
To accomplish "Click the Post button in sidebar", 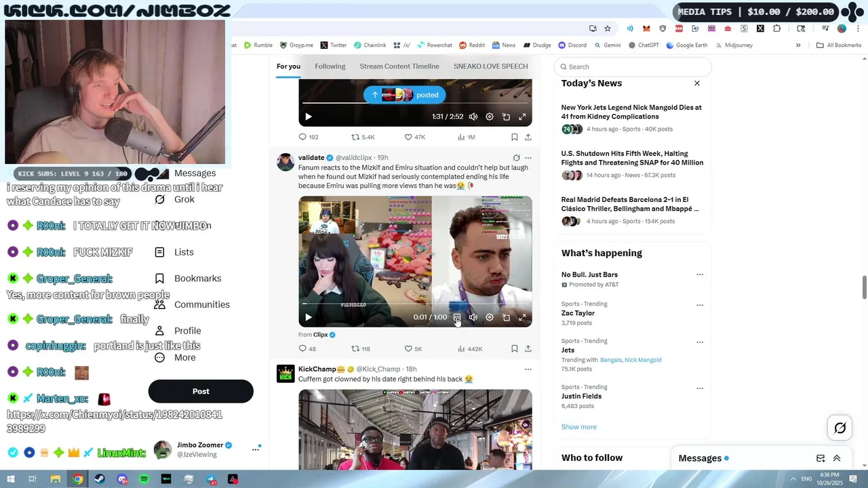I will (x=201, y=391).
